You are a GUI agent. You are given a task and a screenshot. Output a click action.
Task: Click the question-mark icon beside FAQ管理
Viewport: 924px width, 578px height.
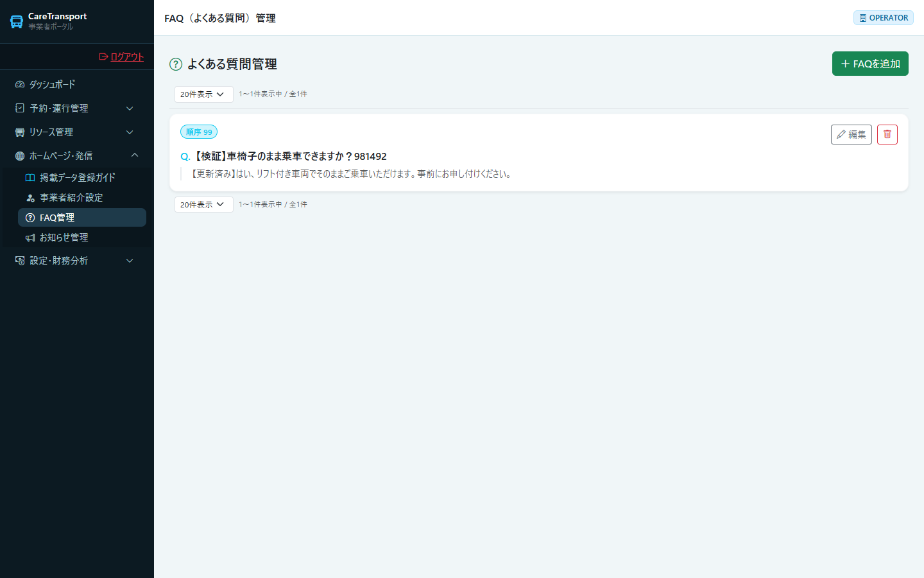[x=30, y=218]
